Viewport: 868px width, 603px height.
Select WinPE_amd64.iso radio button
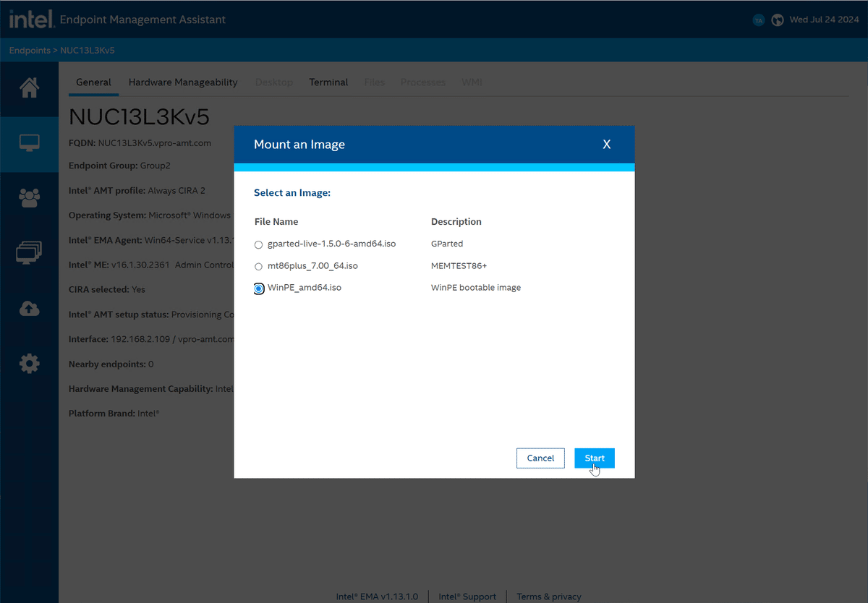(x=259, y=288)
